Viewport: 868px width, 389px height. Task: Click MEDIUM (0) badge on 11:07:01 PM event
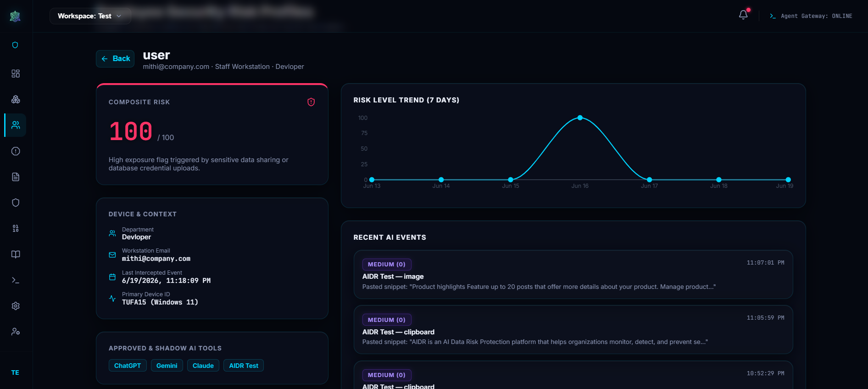[387, 265]
